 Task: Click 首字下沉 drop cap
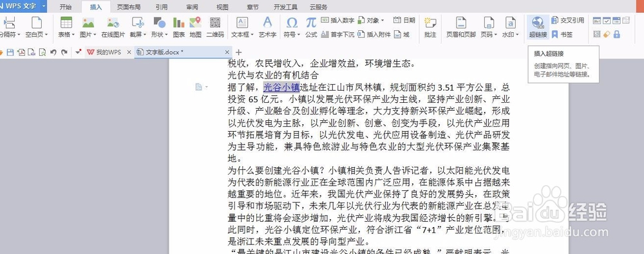click(x=337, y=35)
